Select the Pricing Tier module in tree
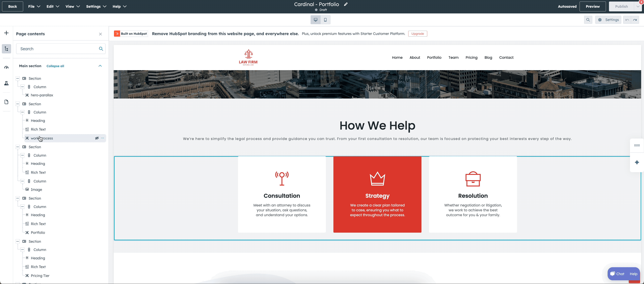Screen dimensions: 644x284 coord(40,276)
